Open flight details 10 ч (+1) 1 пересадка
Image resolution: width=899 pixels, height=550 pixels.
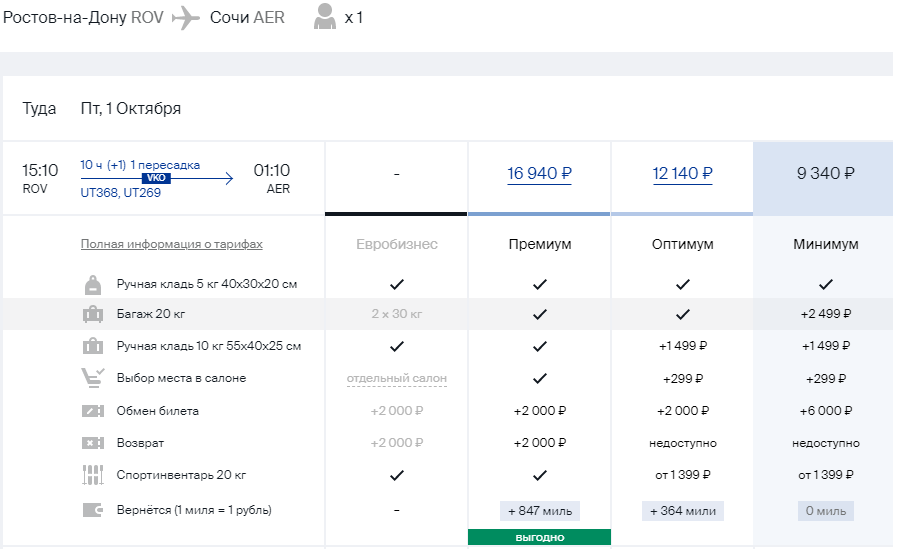[x=140, y=165]
